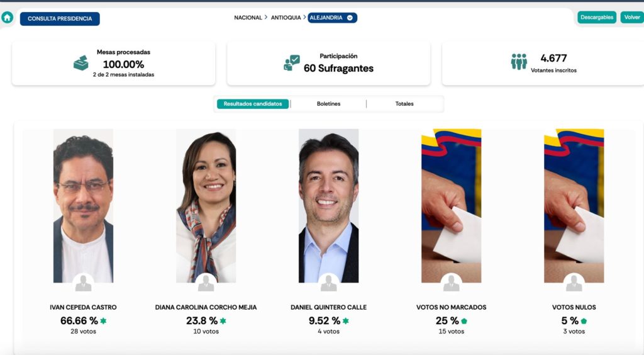
Task: Click the Participación voters checkmark icon
Action: click(292, 63)
